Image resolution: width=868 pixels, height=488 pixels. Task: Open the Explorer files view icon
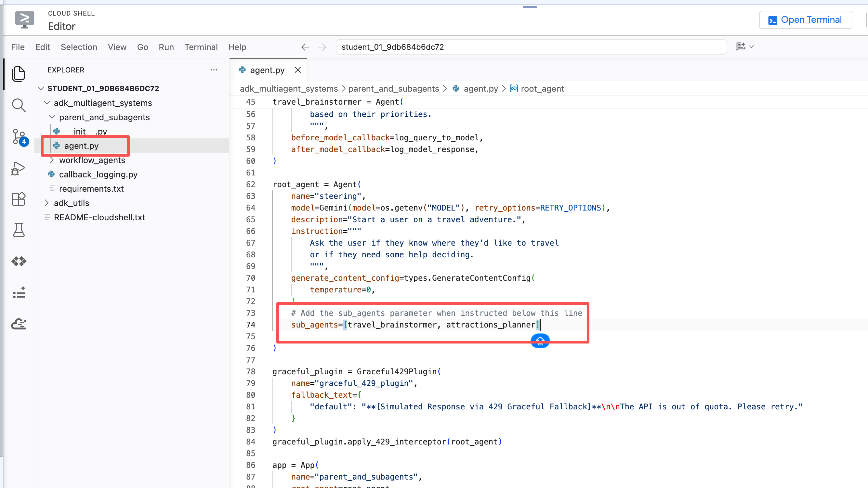point(19,74)
